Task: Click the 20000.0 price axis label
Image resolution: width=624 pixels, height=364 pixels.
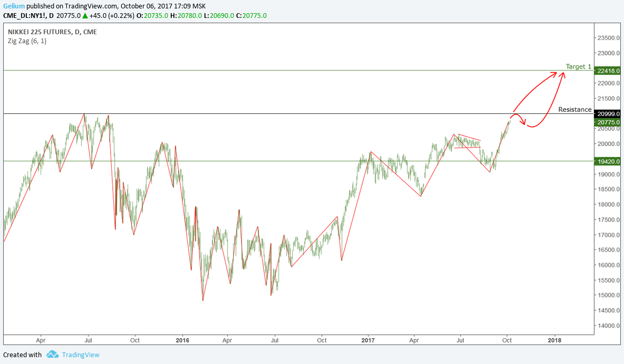Action: pos(609,144)
